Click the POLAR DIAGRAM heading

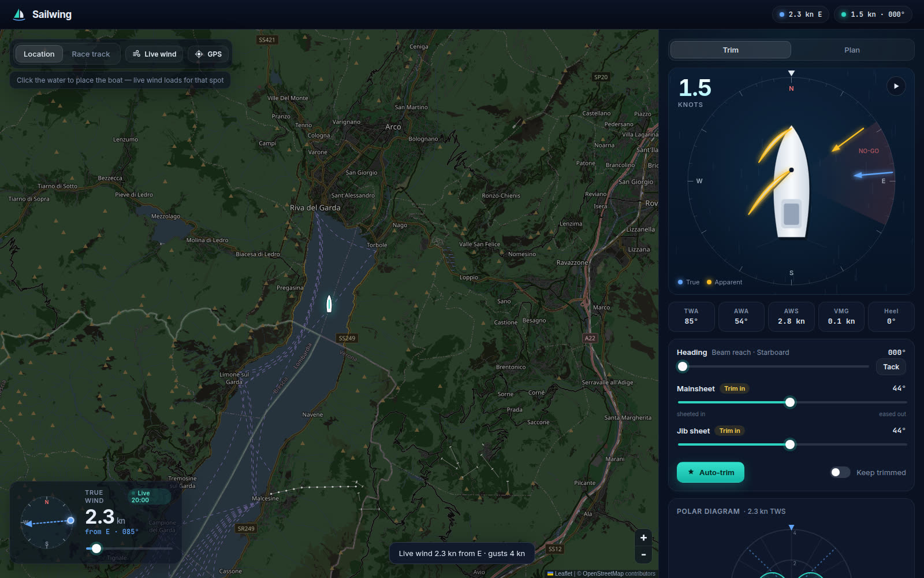[x=708, y=512]
